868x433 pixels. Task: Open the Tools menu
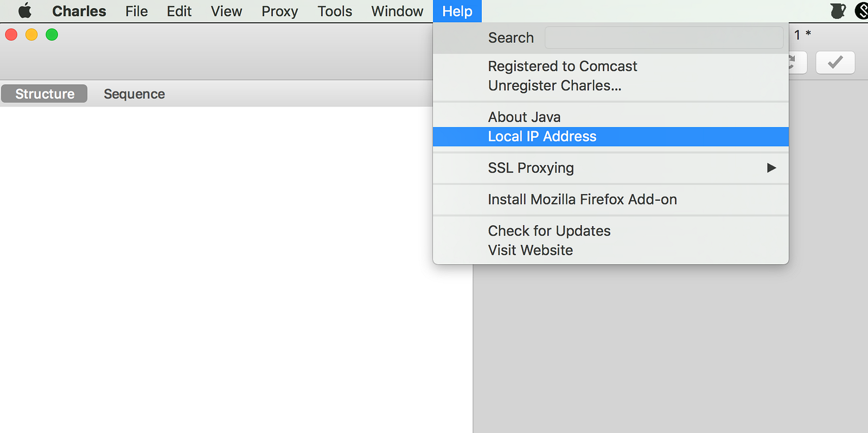pos(335,11)
